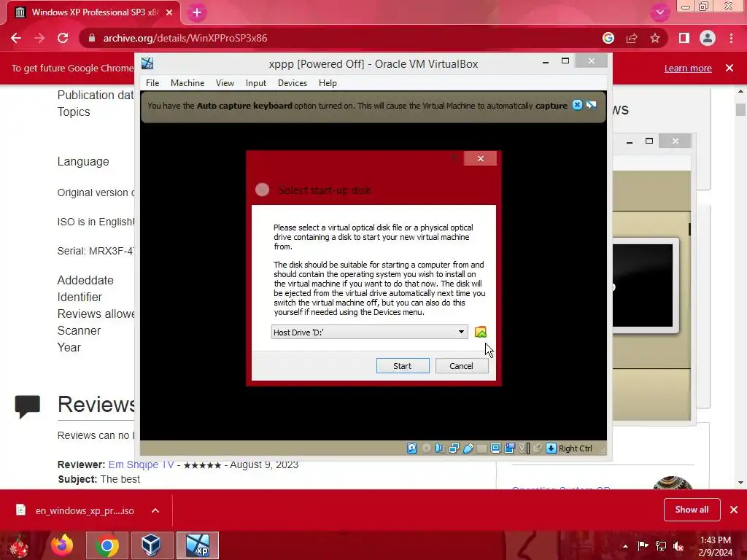Screen dimensions: 747x560
Task: Click the Learn more link
Action: point(688,68)
